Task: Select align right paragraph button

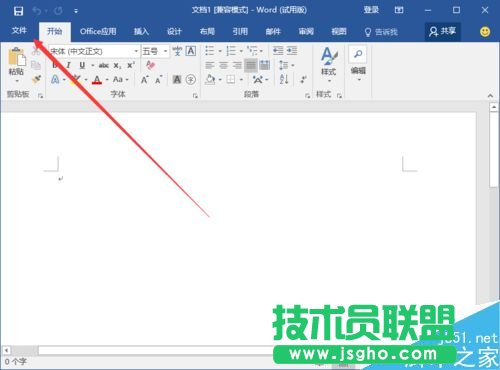Action: point(237,65)
